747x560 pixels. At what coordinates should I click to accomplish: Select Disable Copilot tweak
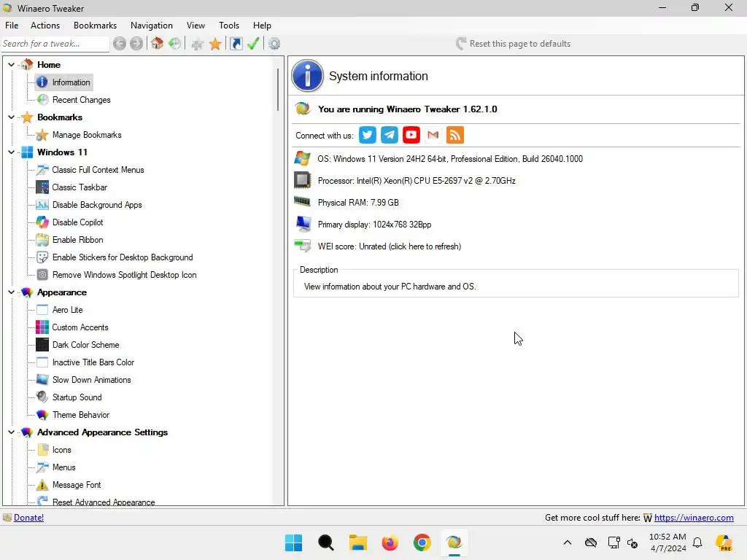pos(77,222)
